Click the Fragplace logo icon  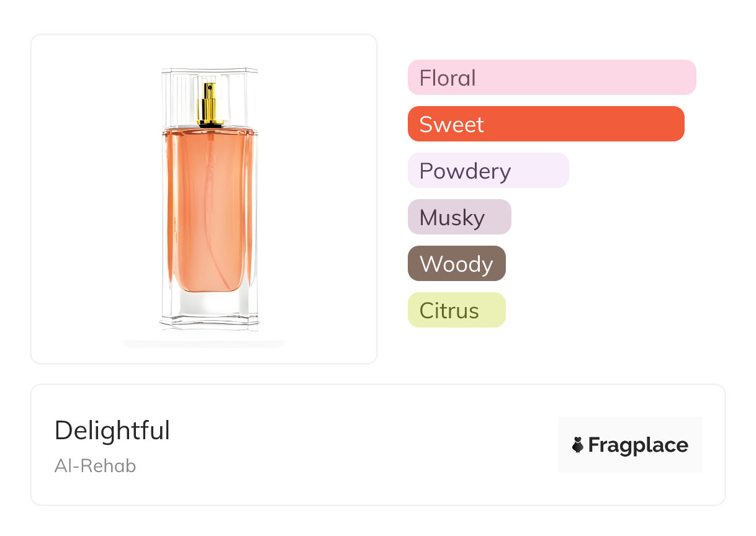[578, 445]
